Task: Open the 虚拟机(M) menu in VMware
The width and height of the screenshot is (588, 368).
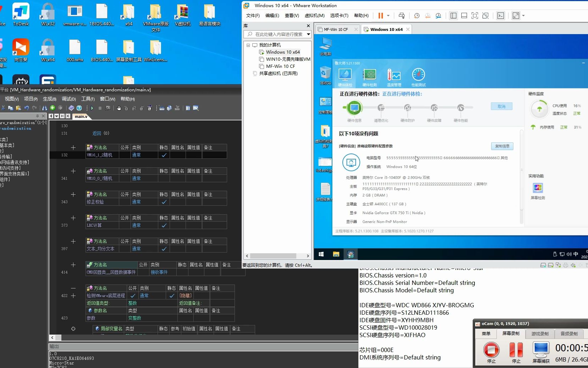Action: (x=314, y=16)
